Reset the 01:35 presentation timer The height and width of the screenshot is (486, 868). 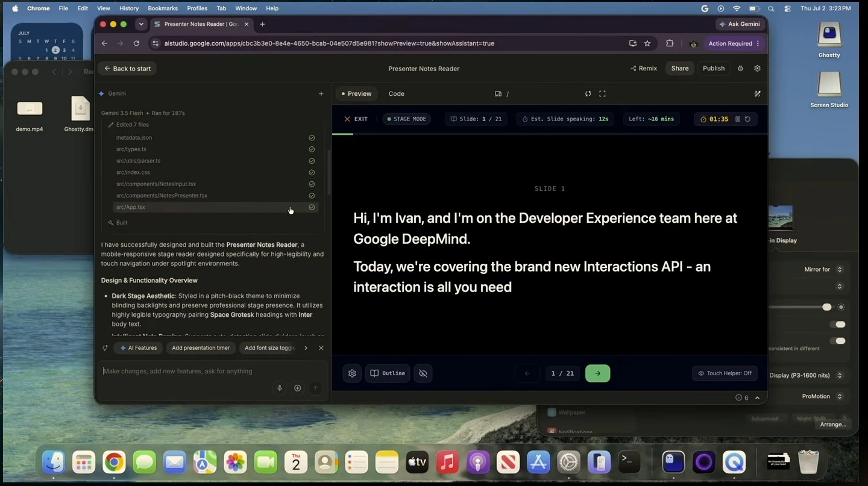[x=747, y=119]
